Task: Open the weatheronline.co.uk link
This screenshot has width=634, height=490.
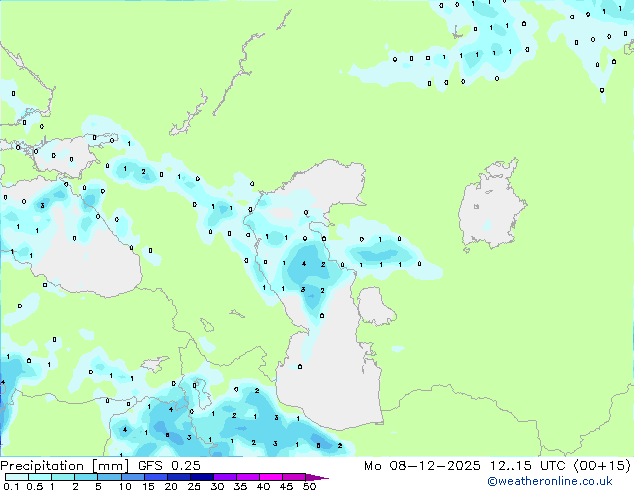Action: [549, 481]
